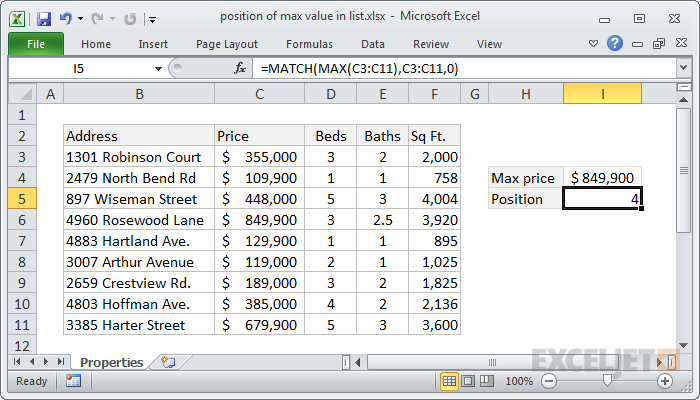Switch to Page Layout view
The width and height of the screenshot is (700, 400).
[x=468, y=381]
